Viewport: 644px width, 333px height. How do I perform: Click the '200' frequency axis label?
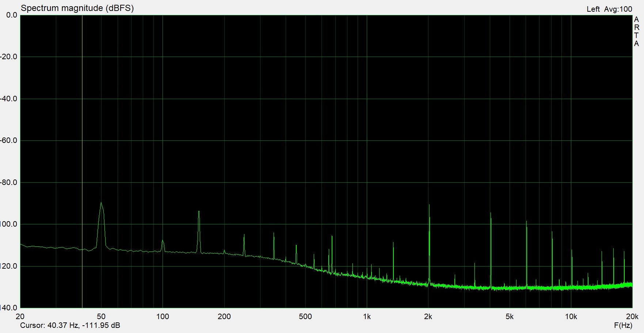click(224, 317)
